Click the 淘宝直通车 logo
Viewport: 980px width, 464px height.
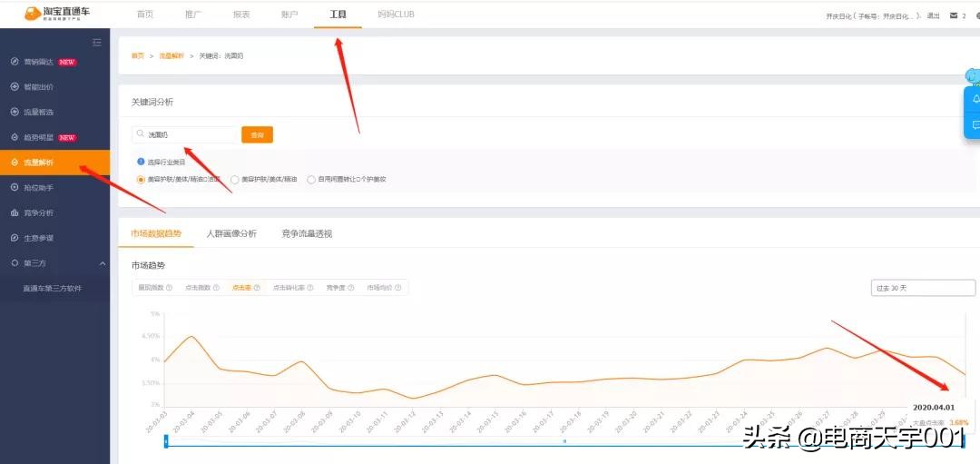point(57,15)
